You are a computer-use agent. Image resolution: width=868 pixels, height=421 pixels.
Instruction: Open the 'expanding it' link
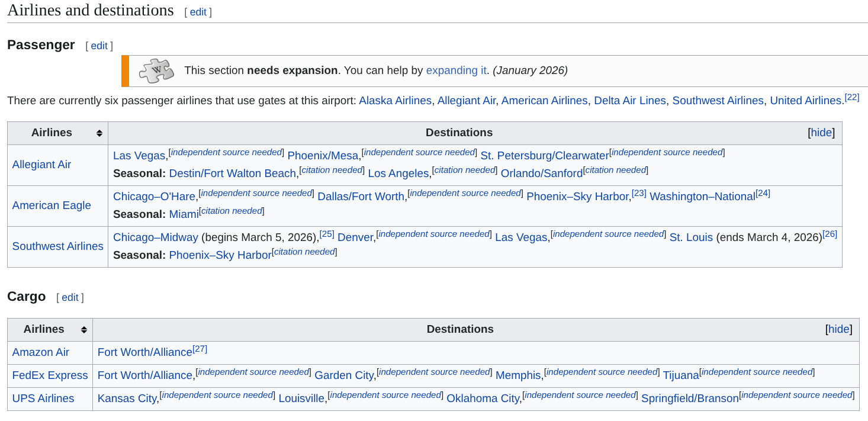456,70
